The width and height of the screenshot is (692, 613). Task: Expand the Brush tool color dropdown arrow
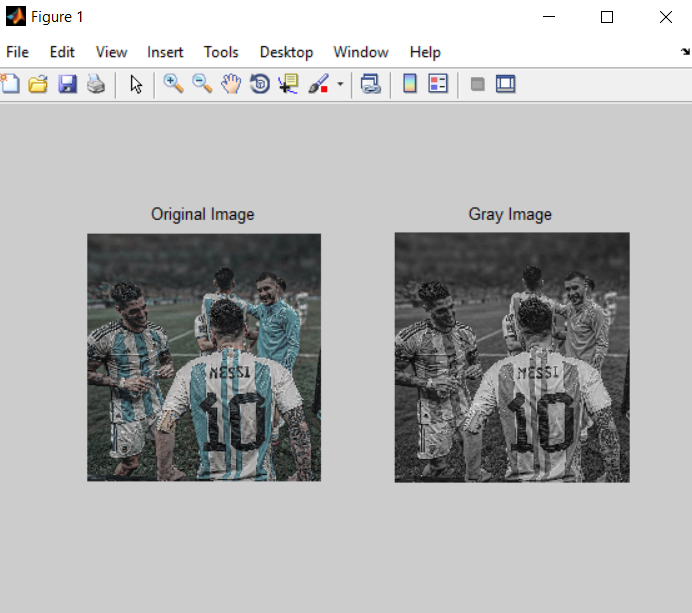(340, 85)
